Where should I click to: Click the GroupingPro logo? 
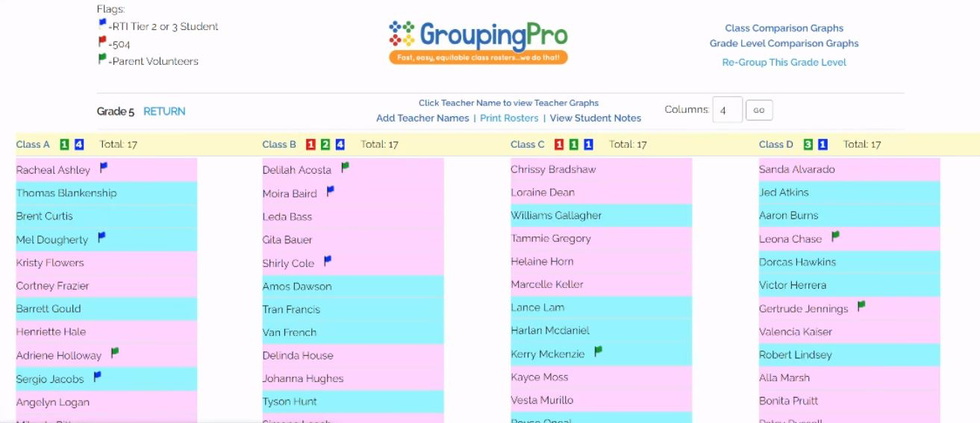[x=478, y=42]
